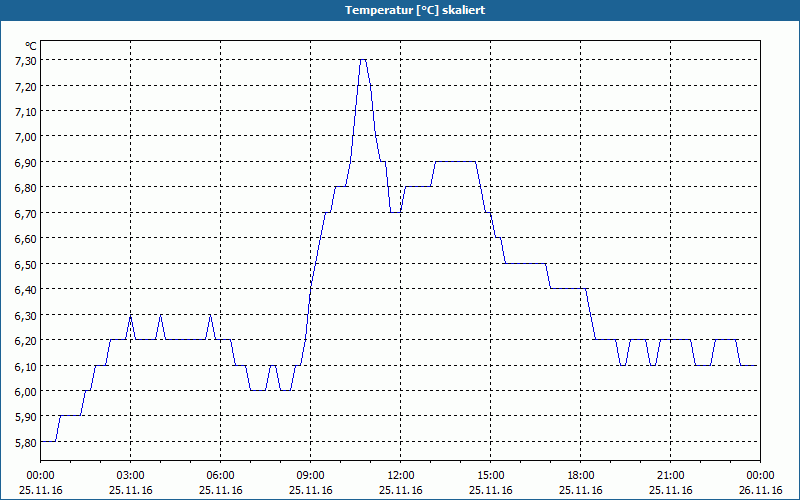Viewport: 800px width, 500px height.
Task: Click the 03:00 time axis label
Action: tap(131, 476)
